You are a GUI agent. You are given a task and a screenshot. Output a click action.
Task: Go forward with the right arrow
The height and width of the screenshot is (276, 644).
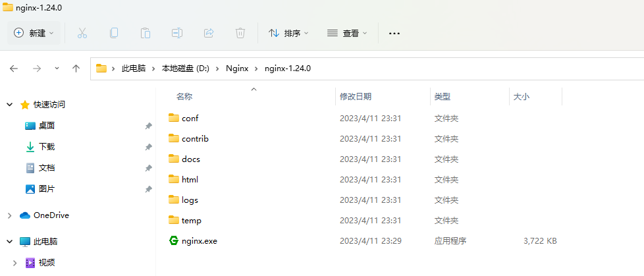37,69
